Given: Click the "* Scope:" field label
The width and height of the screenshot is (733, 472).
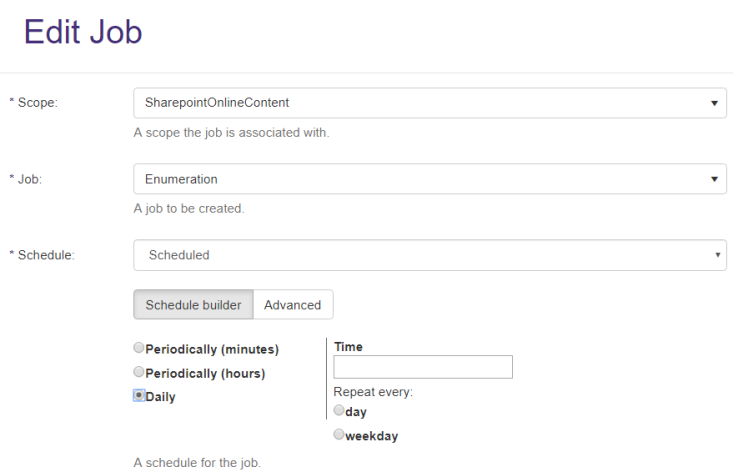Looking at the screenshot, I should pyautogui.click(x=34, y=103).
